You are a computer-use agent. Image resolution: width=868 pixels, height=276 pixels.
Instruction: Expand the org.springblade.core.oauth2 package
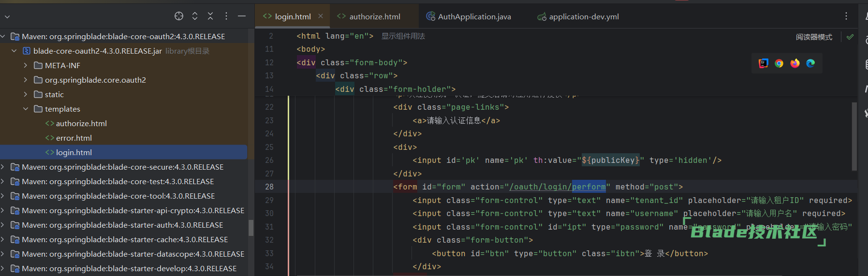[26, 80]
